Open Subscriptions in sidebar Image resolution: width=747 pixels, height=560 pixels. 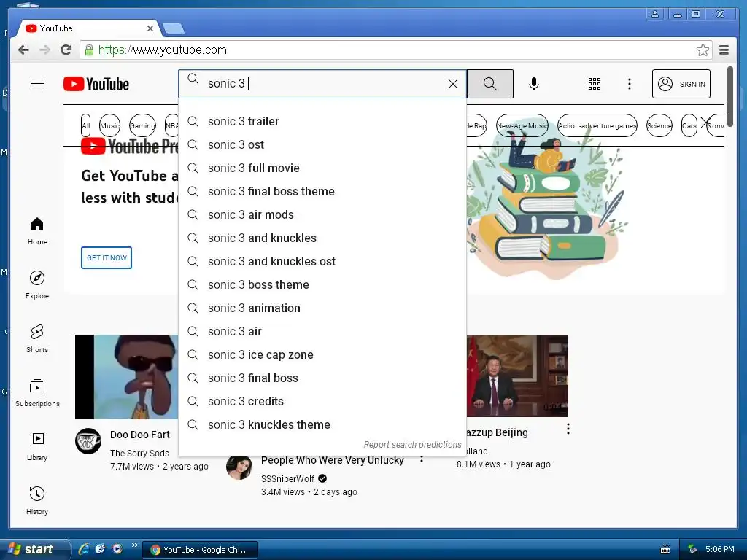point(37,392)
